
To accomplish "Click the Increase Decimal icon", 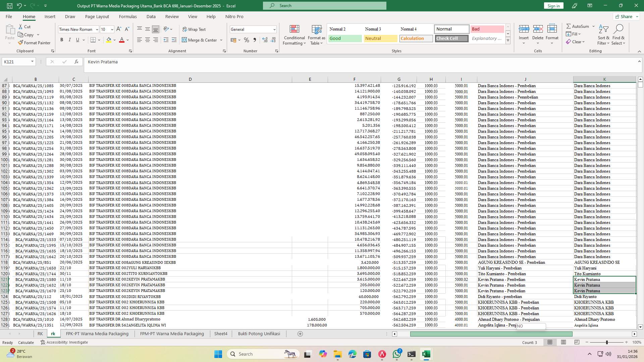I will coord(265,40).
